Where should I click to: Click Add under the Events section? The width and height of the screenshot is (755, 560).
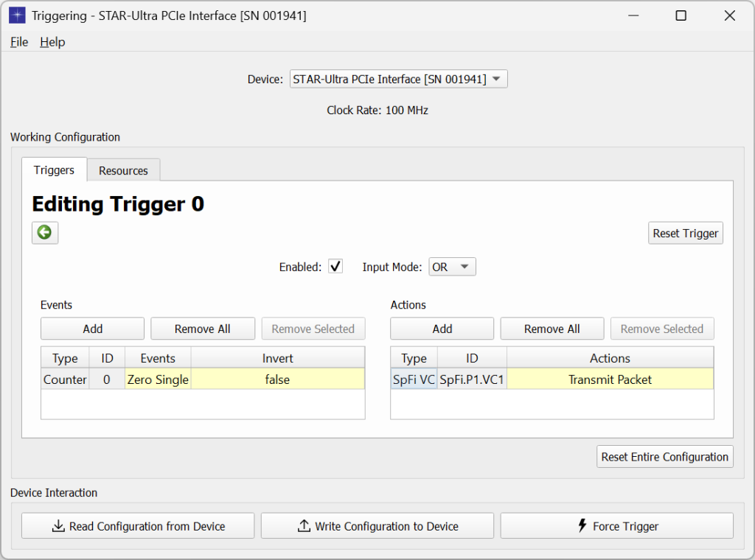point(91,328)
